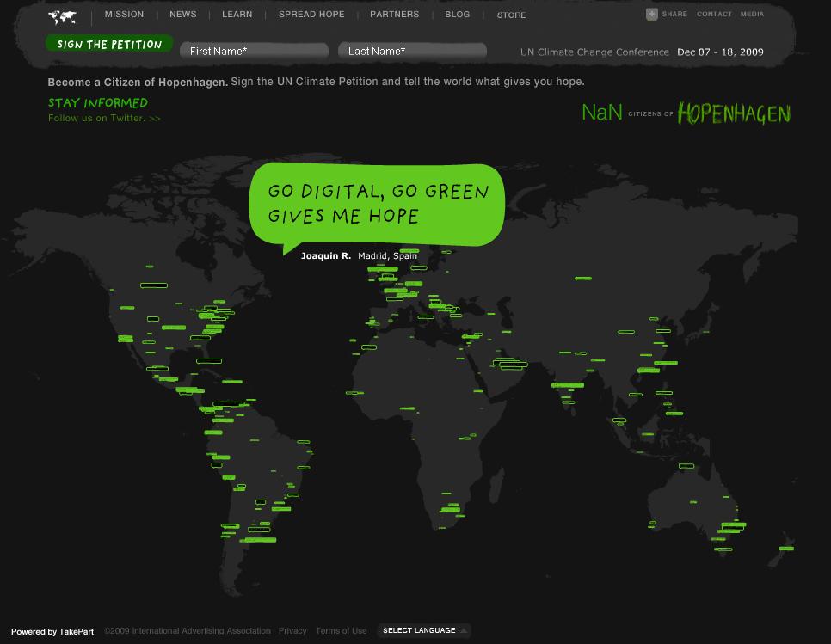Open the Store page
The image size is (831, 644).
(511, 15)
